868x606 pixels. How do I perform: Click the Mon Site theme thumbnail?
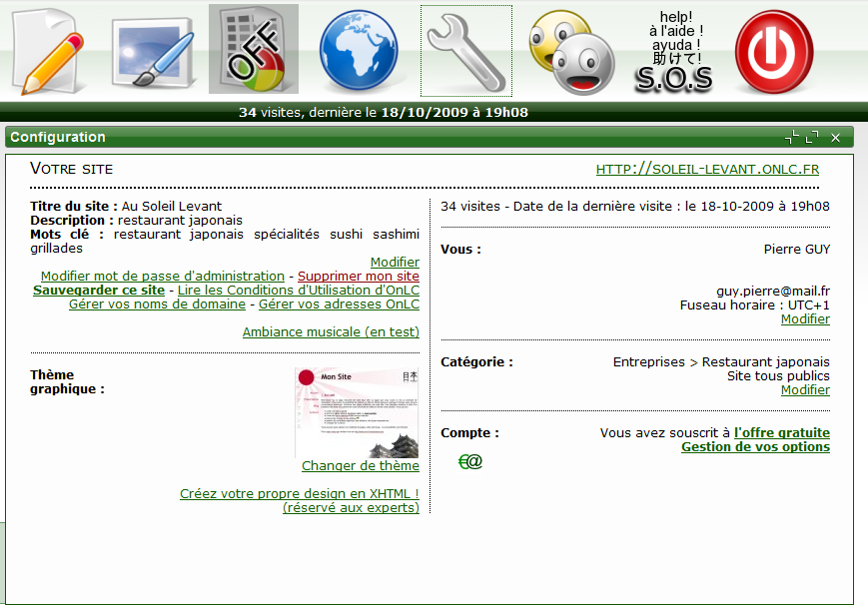357,413
